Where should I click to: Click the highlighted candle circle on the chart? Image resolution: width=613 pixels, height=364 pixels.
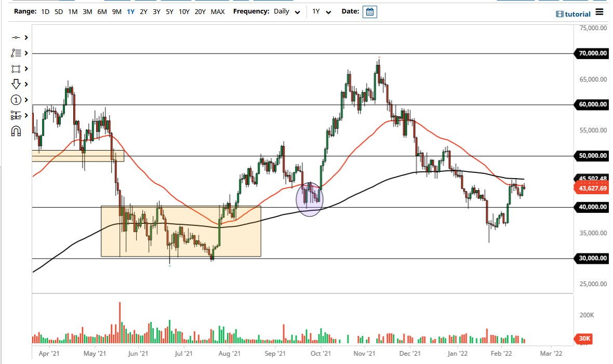pyautogui.click(x=310, y=199)
